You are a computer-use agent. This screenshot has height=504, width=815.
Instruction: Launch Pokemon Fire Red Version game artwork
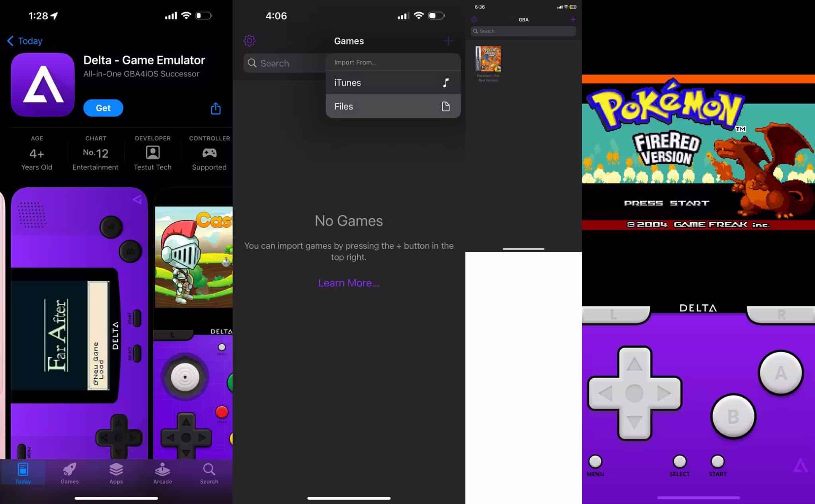click(x=488, y=58)
